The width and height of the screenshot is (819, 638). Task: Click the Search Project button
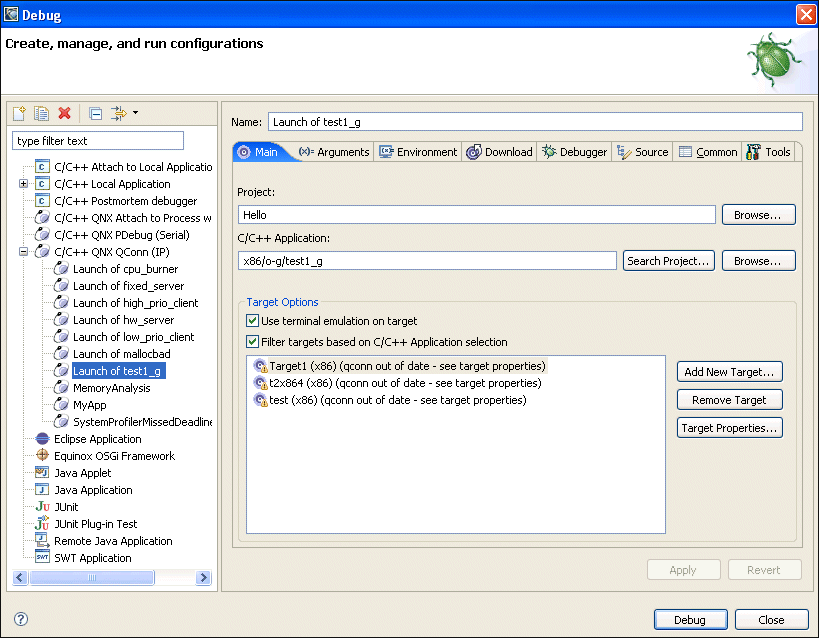point(668,260)
